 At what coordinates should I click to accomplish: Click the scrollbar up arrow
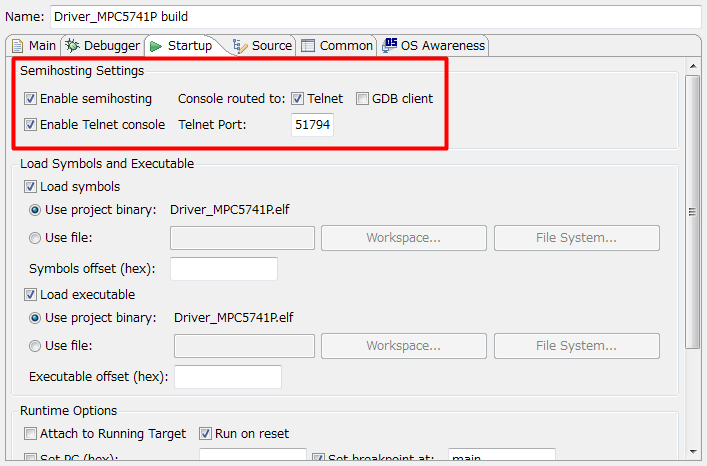point(693,66)
